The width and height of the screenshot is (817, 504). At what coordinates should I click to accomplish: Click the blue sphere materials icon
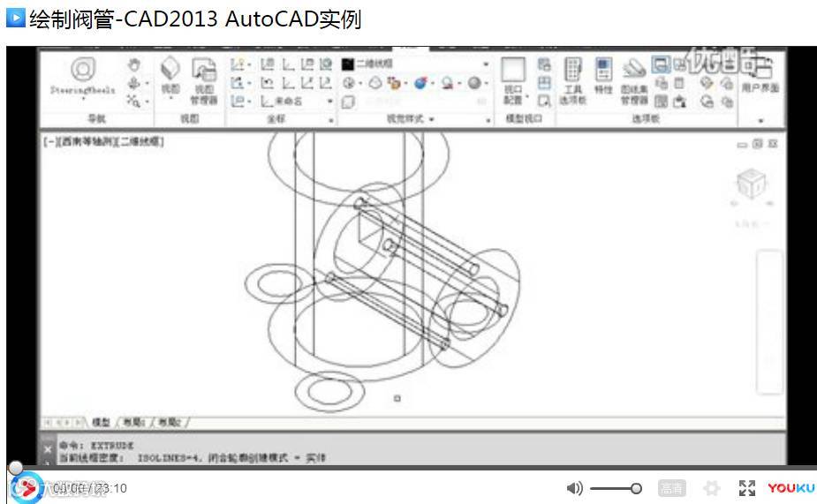[x=420, y=83]
